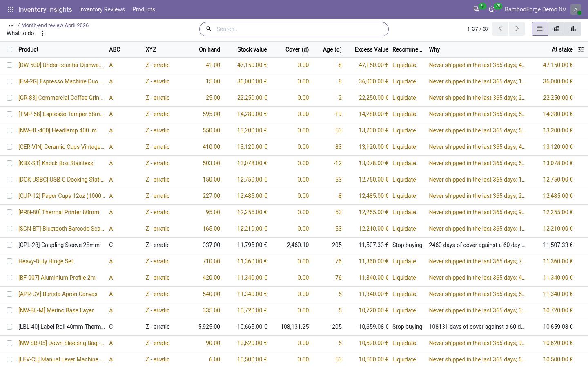Open the BambooForge Demo NV company switcher
Viewport: 588px width, 368px height.
(x=535, y=9)
